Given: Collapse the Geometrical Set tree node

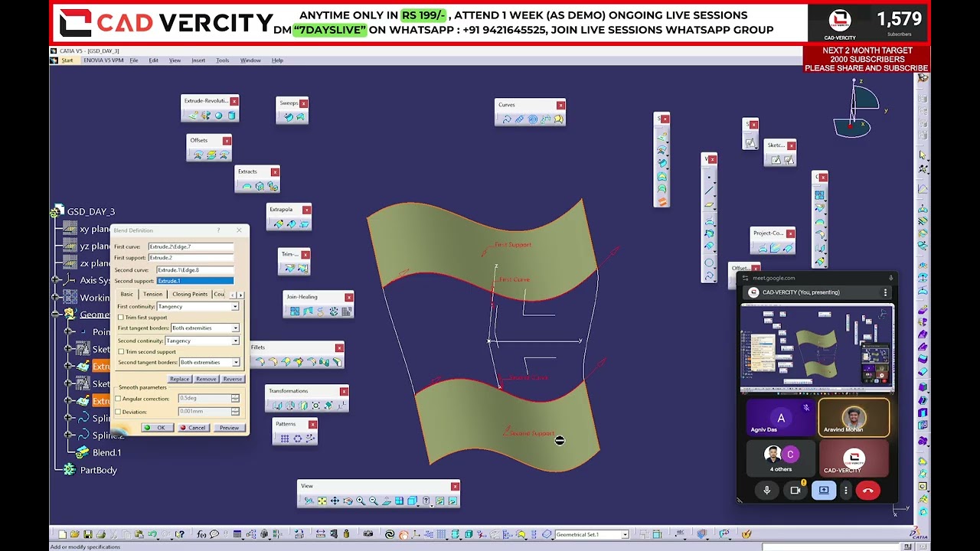Looking at the screenshot, I should point(55,315).
